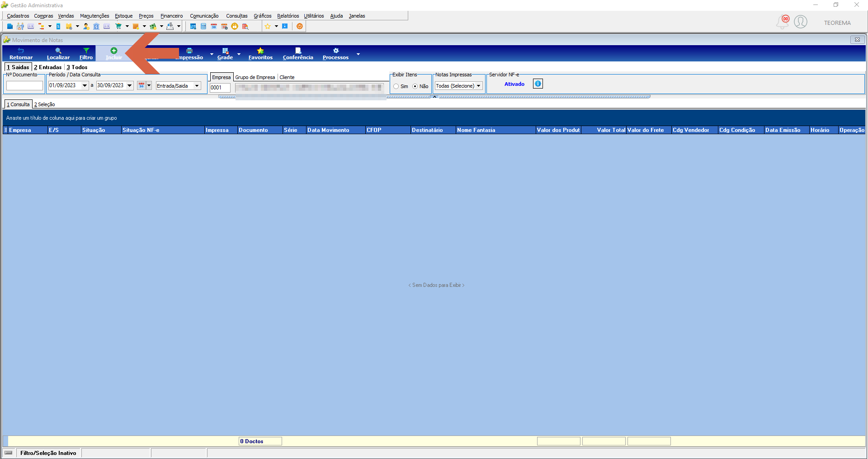This screenshot has width=868, height=459.
Task: Click the yellow star favorites icon in top toolbar
Action: click(x=268, y=26)
